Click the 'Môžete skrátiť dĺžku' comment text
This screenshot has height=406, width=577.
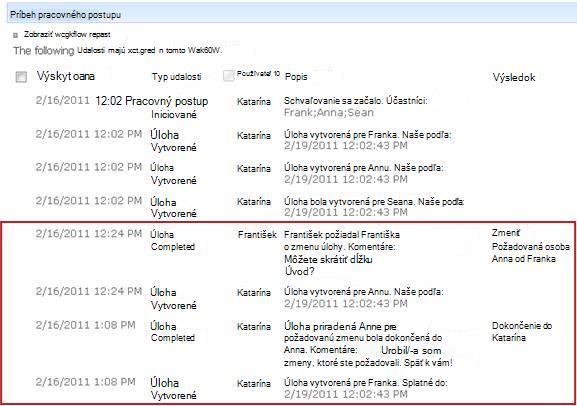tap(328, 260)
